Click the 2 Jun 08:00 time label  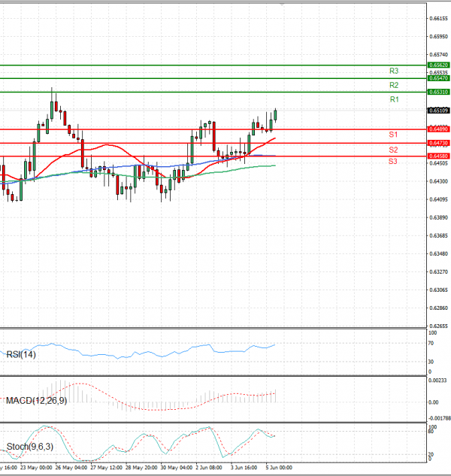209,468
